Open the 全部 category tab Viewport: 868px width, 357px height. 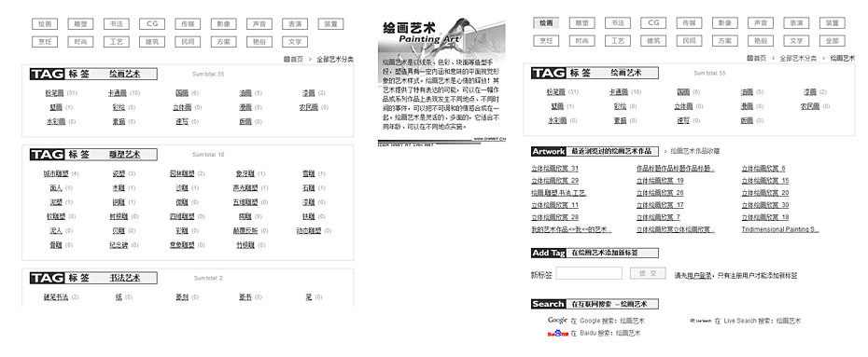click(x=832, y=41)
